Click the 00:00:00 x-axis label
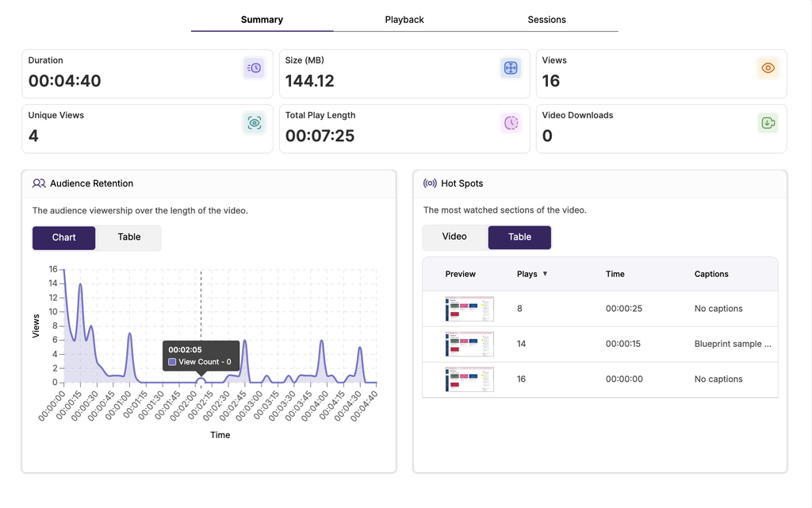The image size is (812, 508). click(x=52, y=406)
